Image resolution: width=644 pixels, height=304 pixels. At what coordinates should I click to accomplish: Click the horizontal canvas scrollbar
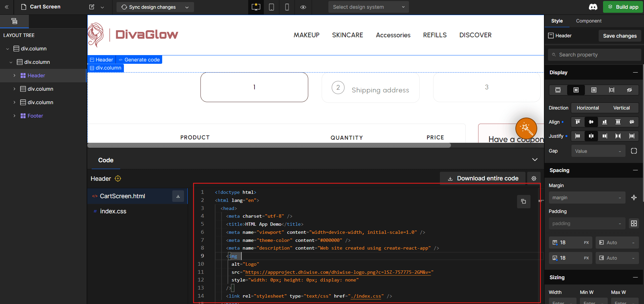pos(269,145)
